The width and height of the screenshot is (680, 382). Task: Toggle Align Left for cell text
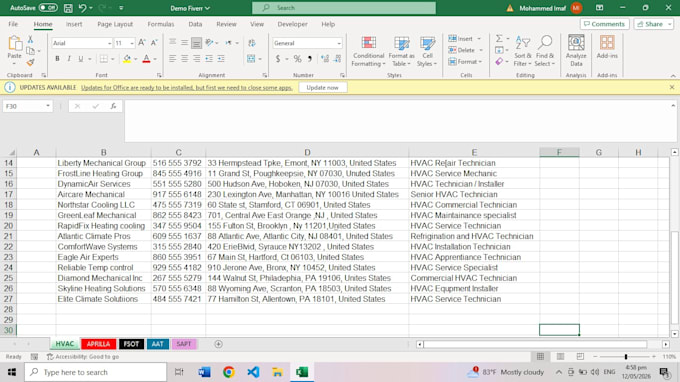pyautogui.click(x=173, y=59)
